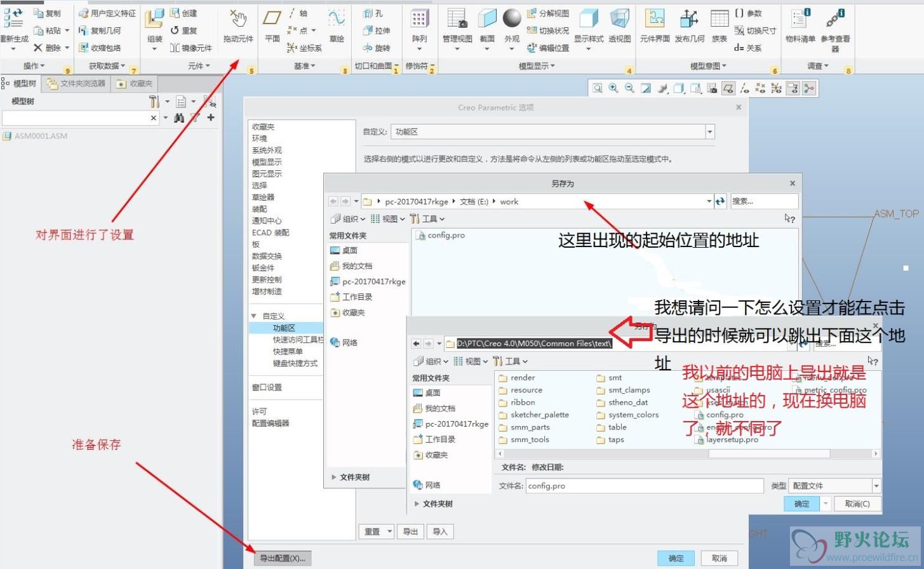Click the model tree search field
The width and height of the screenshot is (924, 569).
click(x=81, y=118)
